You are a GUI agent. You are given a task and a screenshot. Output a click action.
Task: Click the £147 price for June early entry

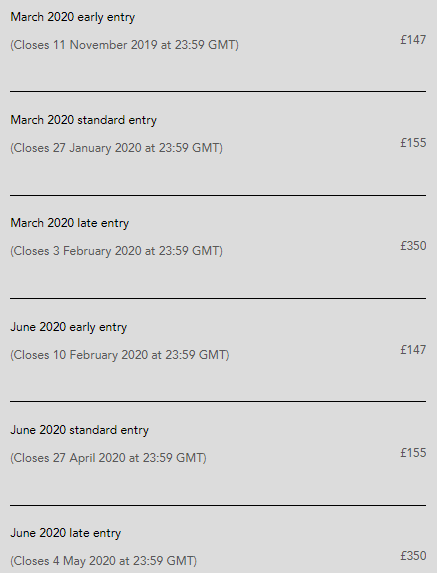pyautogui.click(x=413, y=350)
